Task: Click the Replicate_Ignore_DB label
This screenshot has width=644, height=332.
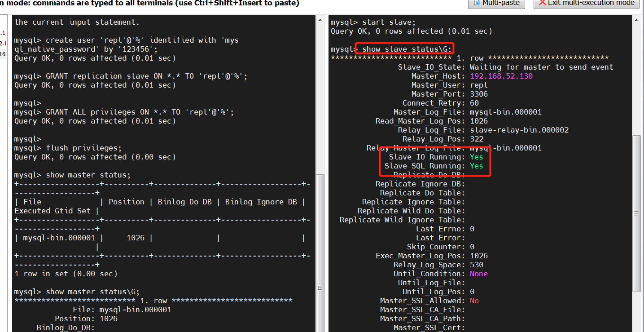Action: (420, 184)
